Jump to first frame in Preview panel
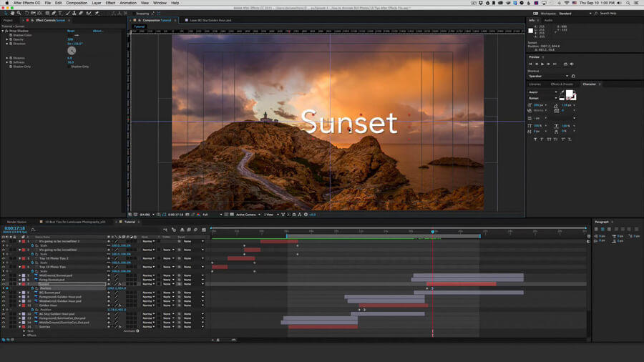644x362 pixels. click(531, 64)
